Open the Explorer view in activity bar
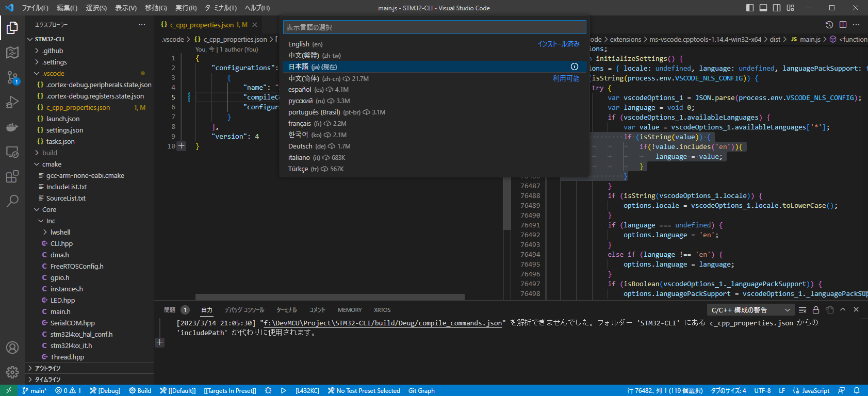 (12, 27)
